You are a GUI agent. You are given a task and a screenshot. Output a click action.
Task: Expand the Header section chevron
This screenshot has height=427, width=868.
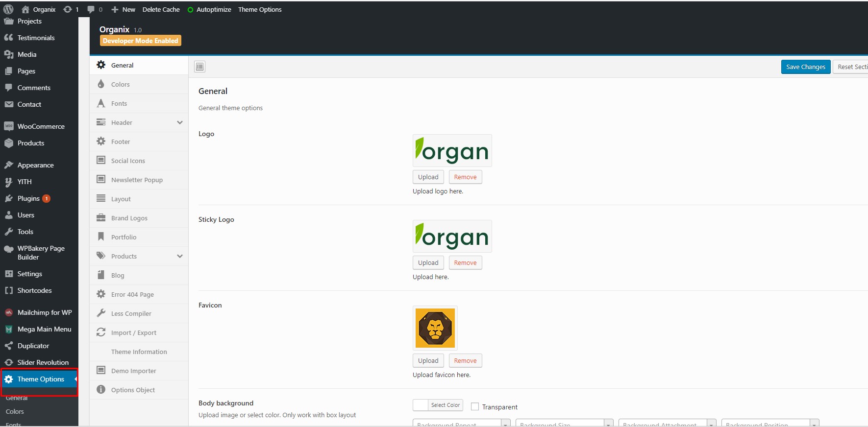click(x=180, y=122)
